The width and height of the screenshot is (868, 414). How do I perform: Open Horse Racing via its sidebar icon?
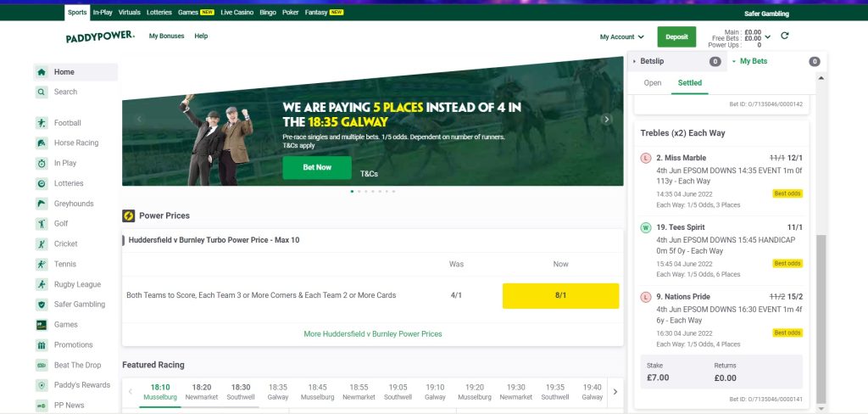pos(42,143)
